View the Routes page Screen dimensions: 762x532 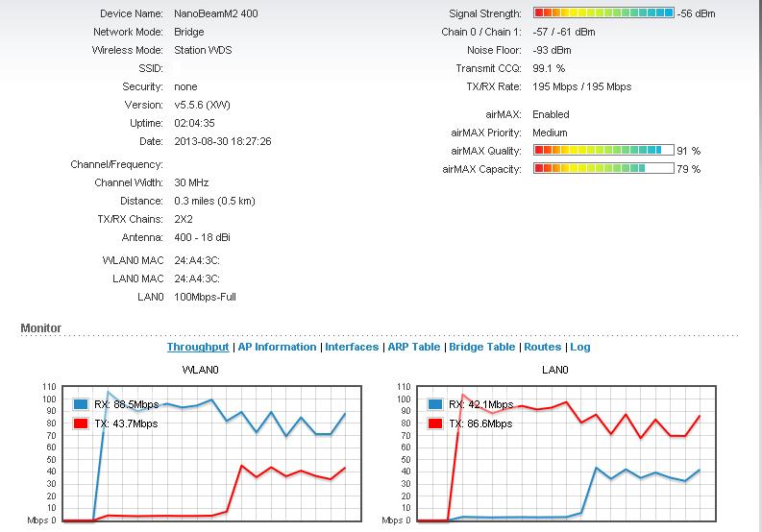[x=542, y=347]
